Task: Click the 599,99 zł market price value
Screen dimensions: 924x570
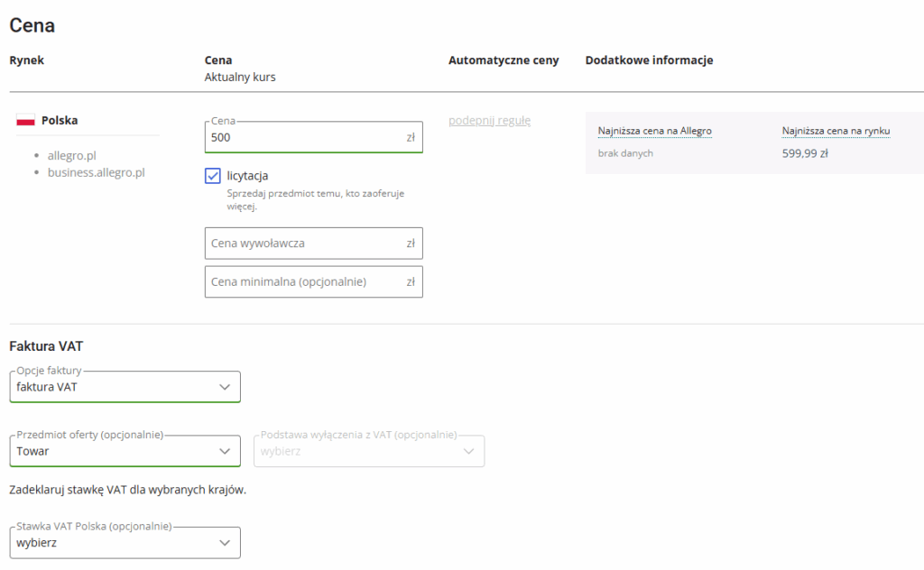Action: coord(805,153)
